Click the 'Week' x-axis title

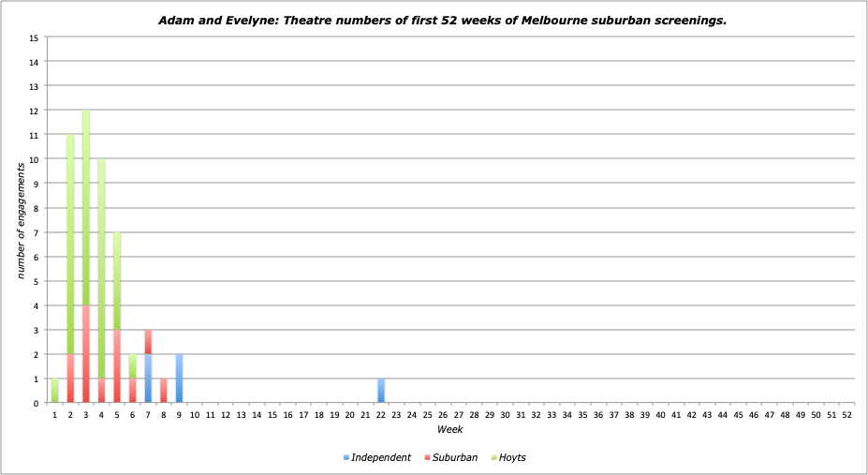point(449,428)
